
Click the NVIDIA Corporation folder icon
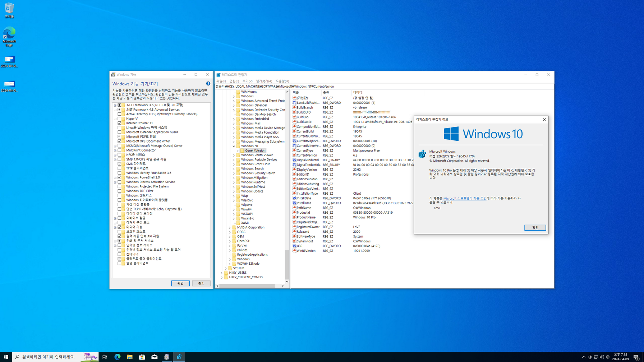tap(234, 227)
